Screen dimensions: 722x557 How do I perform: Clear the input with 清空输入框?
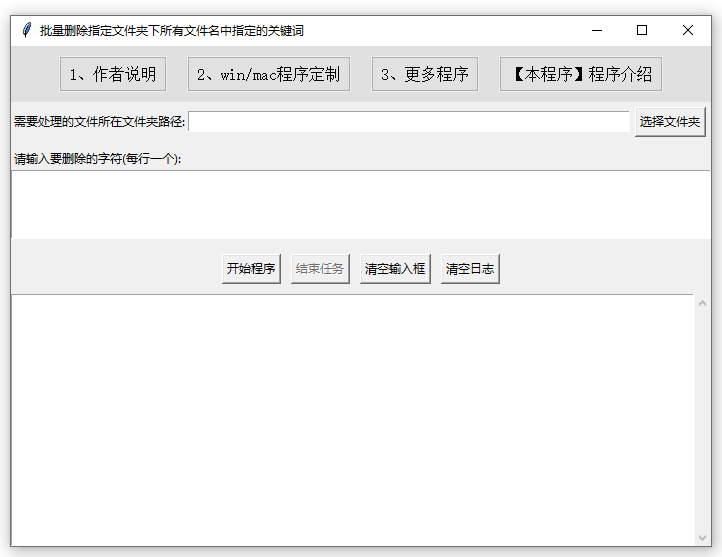click(x=395, y=268)
